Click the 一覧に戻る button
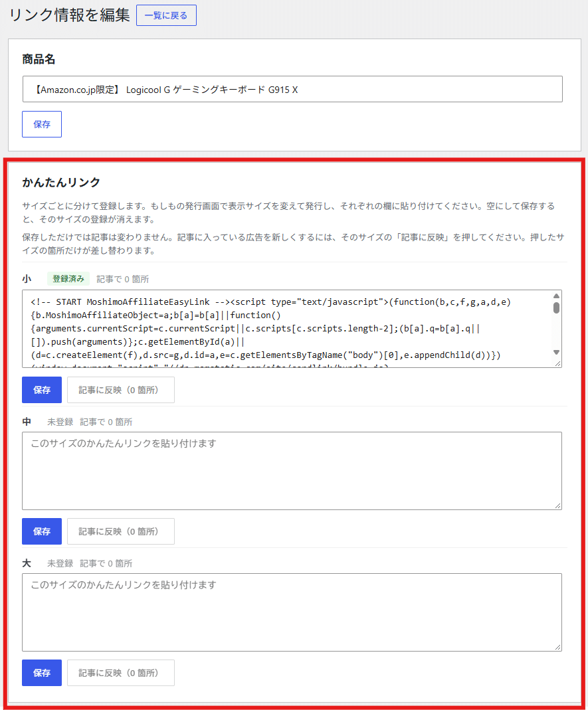This screenshot has height=710, width=588. 166,15
